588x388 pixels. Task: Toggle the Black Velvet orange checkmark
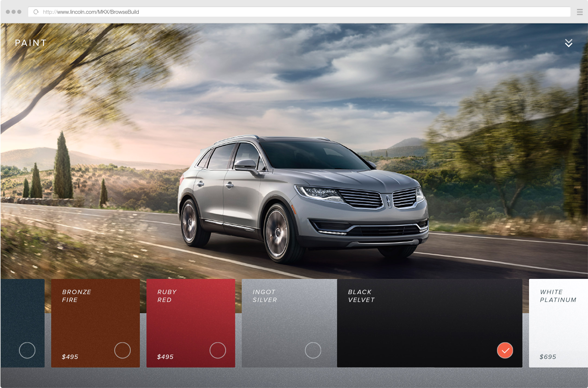(505, 350)
